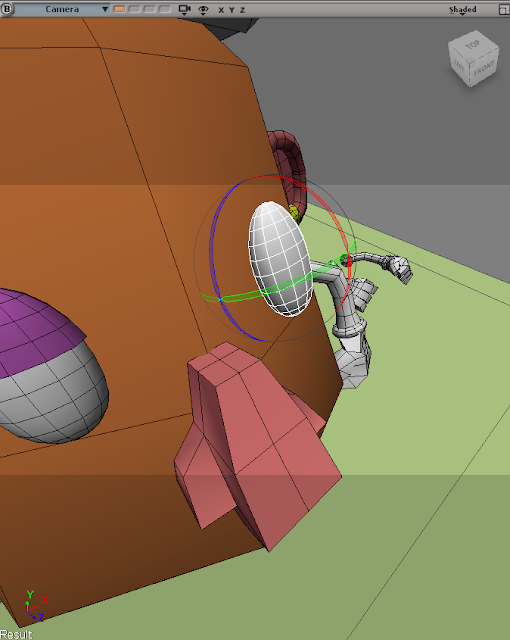This screenshot has height=640, width=510.
Task: Click the XYZ axis indicator icon
Action: [36, 606]
